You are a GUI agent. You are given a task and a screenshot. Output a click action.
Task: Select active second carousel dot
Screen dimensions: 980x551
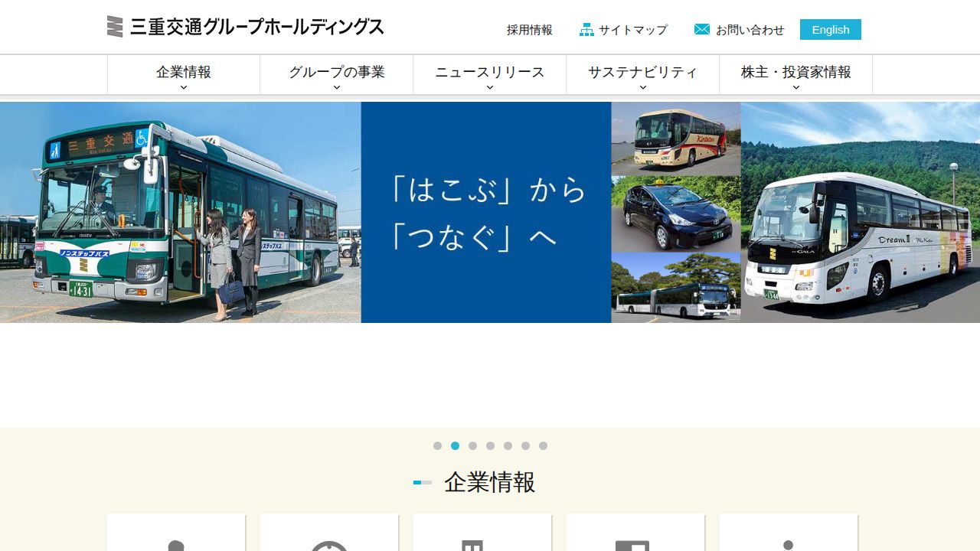pos(455,446)
